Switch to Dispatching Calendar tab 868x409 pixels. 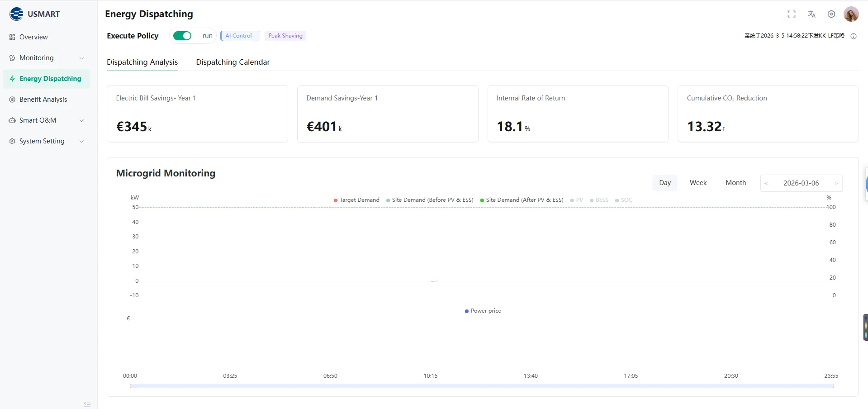pyautogui.click(x=232, y=62)
